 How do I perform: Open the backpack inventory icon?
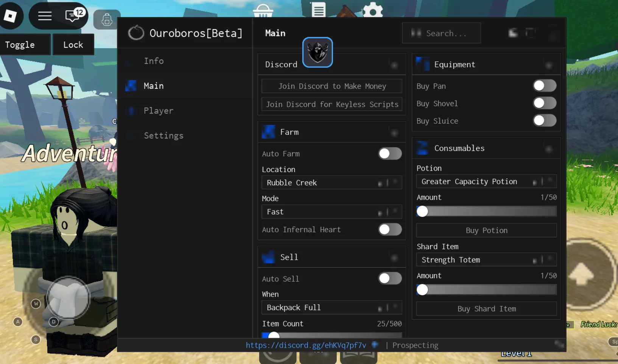[107, 19]
